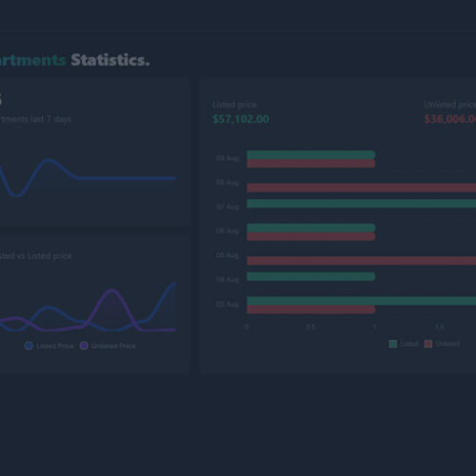Toggle the red Unlisted bar-chart legend square
Image resolution: width=476 pixels, height=476 pixels.
(428, 344)
